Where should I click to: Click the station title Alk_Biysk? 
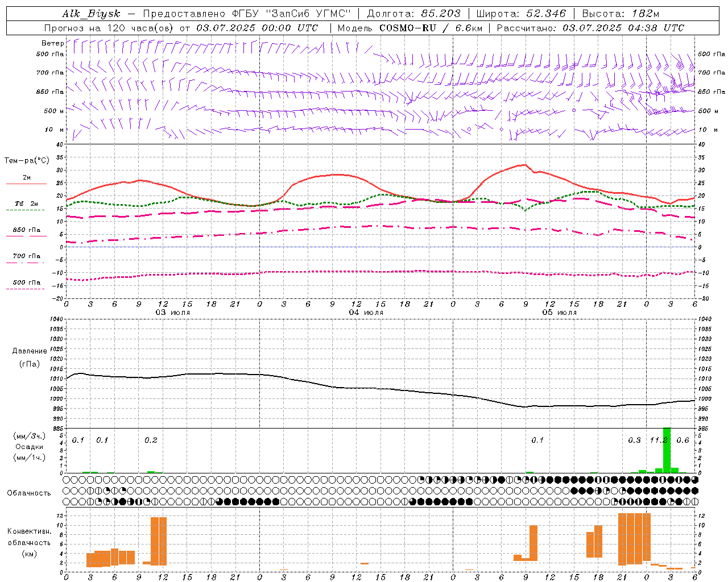[x=91, y=14]
